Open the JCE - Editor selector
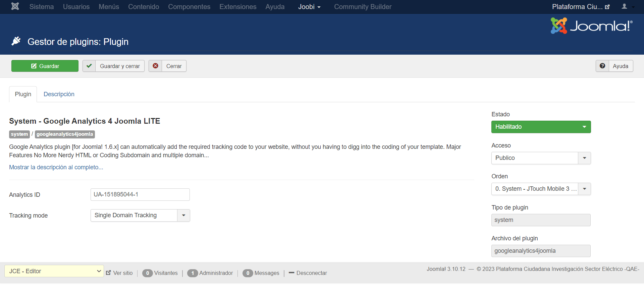 tap(54, 271)
